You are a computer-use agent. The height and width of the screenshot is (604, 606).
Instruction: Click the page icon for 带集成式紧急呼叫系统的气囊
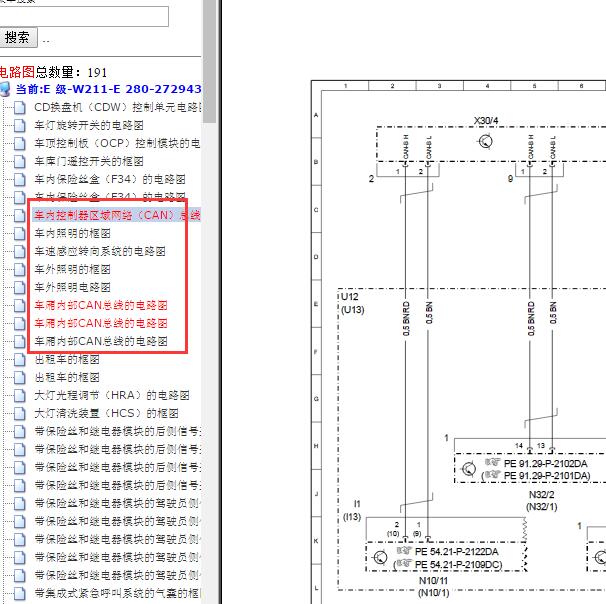pos(20,593)
